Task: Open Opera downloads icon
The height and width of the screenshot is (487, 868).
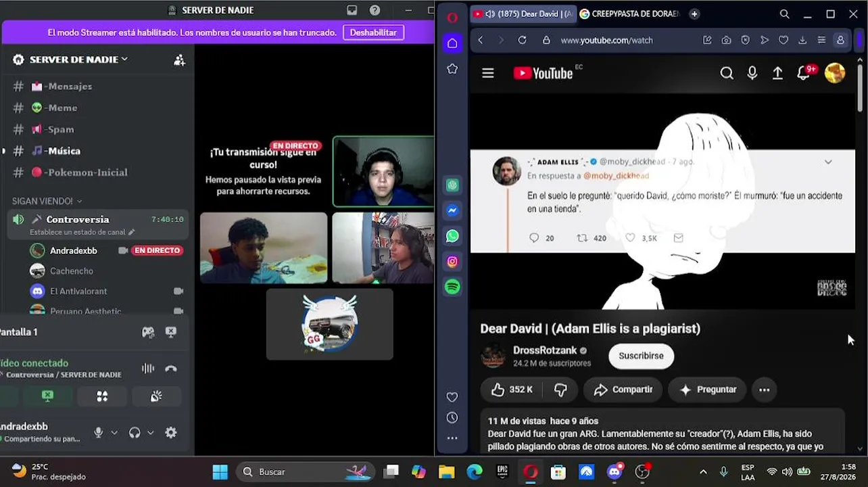Action: (802, 40)
